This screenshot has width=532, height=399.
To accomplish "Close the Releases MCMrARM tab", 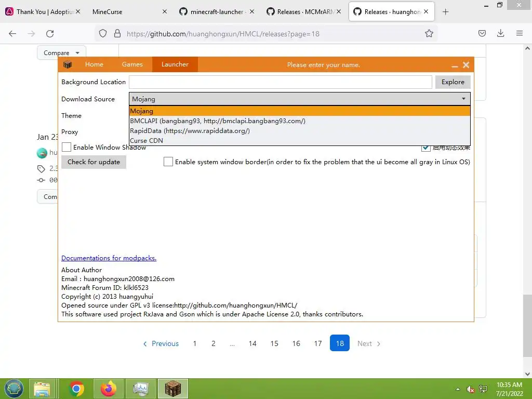I will [339, 11].
